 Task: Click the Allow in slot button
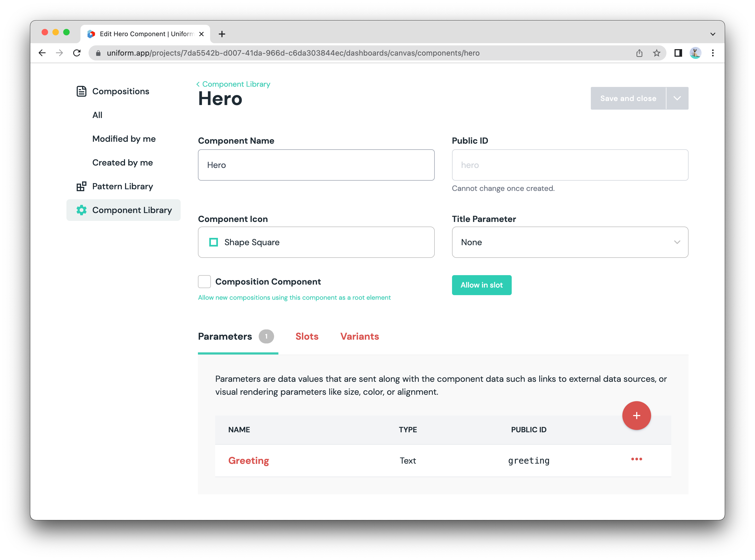(481, 285)
